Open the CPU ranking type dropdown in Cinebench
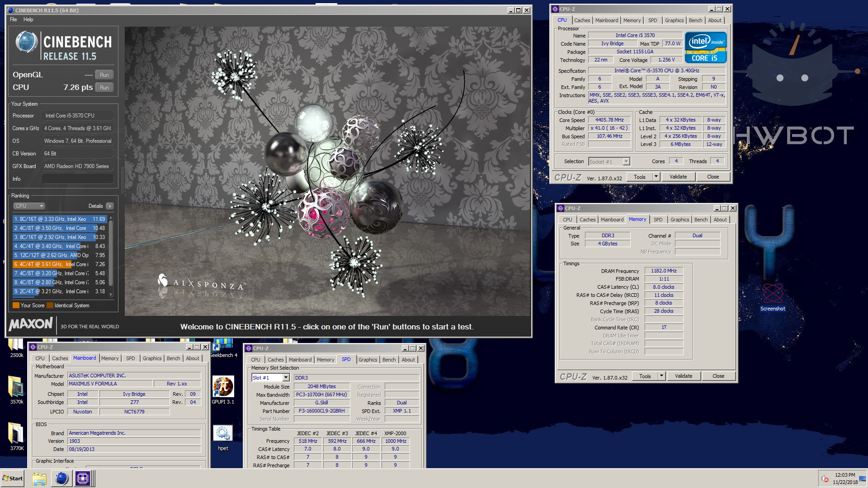Viewport: 868px width, 488px height. pyautogui.click(x=29, y=206)
